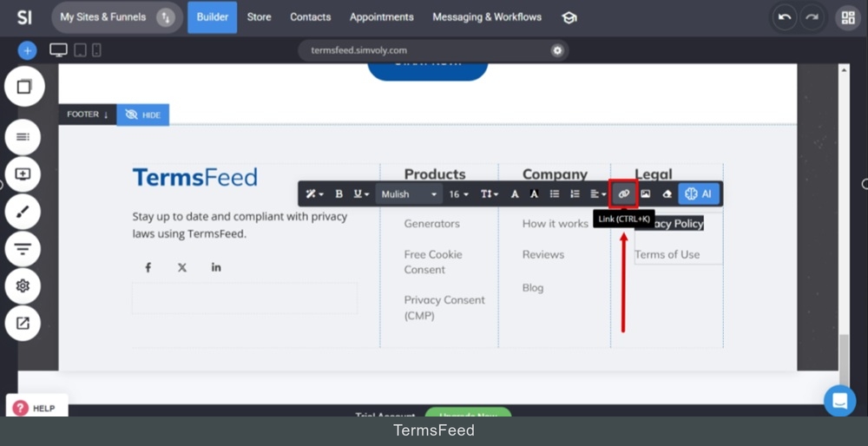Open the Contacts menu
868x446 pixels.
(x=311, y=17)
